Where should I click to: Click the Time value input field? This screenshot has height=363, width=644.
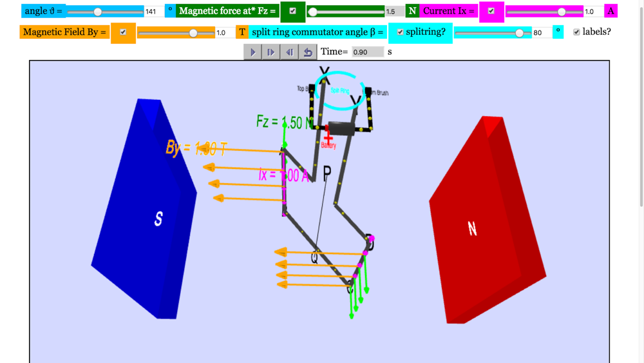click(x=368, y=52)
